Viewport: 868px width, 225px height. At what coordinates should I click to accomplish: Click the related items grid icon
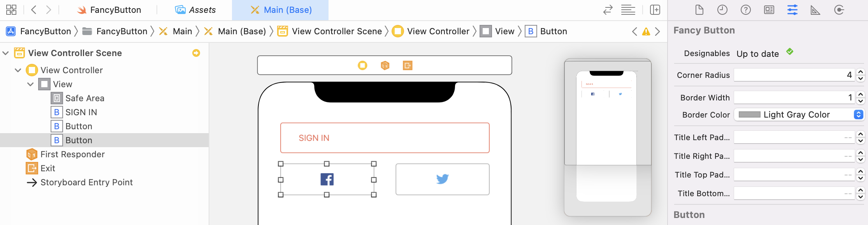click(11, 10)
